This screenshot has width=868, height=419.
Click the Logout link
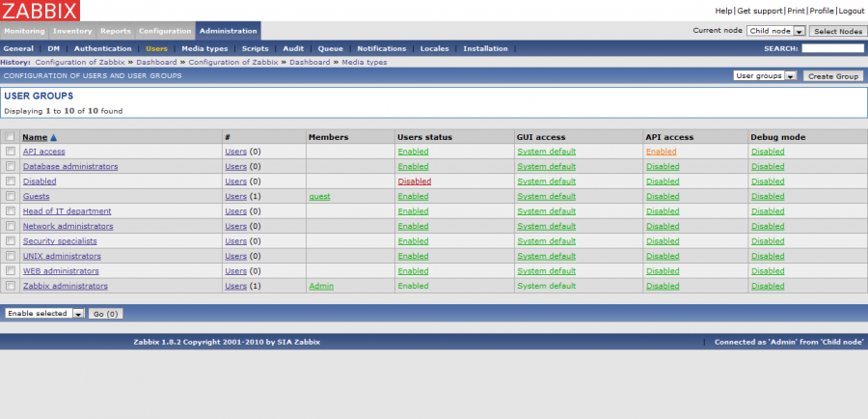(851, 11)
